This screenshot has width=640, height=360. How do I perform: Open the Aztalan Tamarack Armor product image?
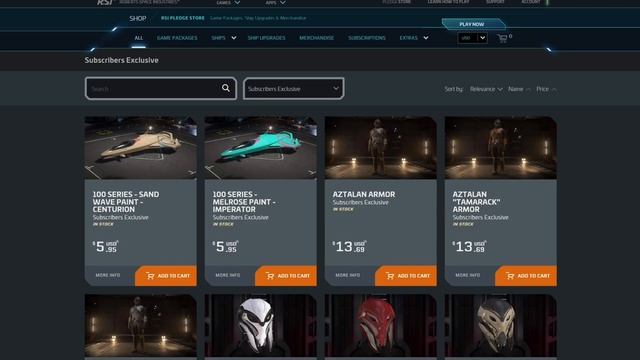500,148
